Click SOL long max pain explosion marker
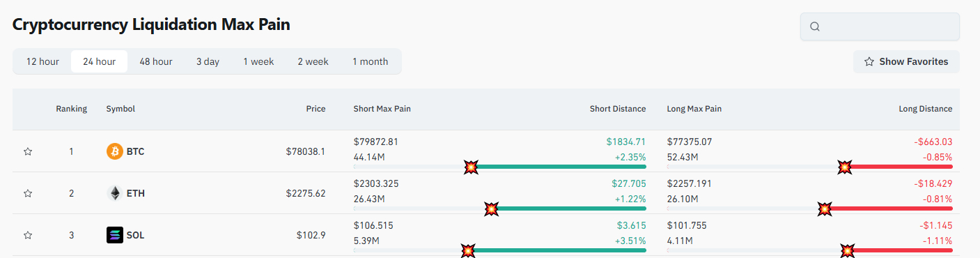 pos(848,250)
